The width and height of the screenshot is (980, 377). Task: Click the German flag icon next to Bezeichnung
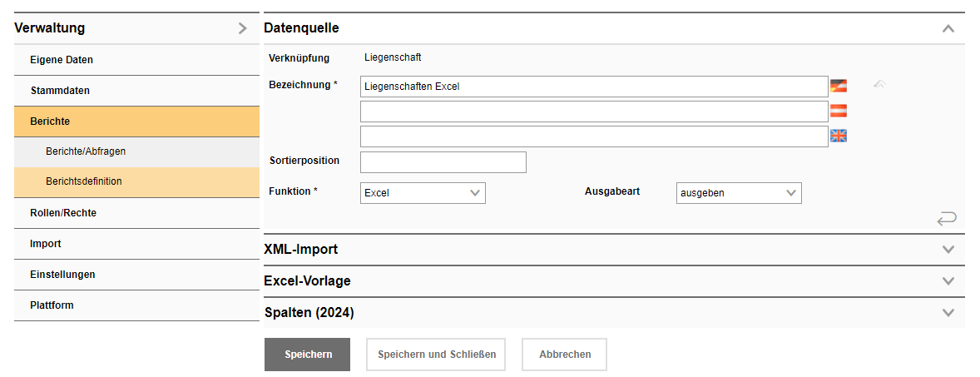(x=839, y=86)
